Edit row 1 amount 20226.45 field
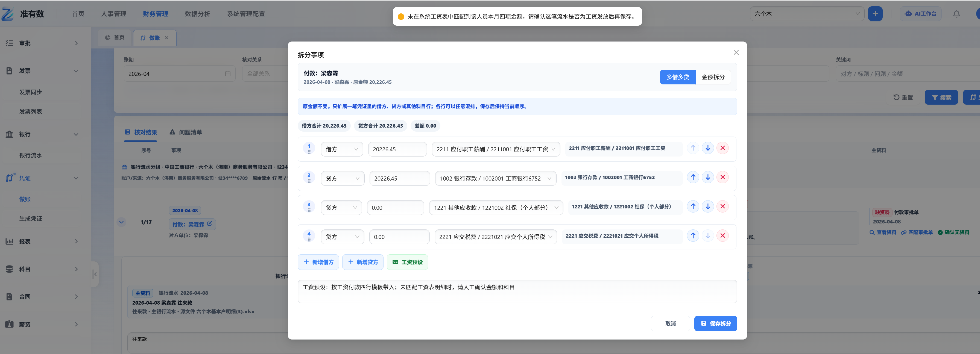 tap(397, 149)
